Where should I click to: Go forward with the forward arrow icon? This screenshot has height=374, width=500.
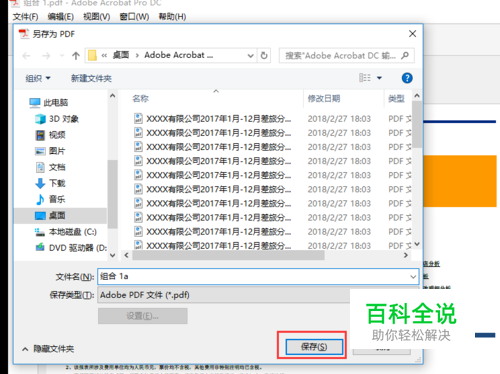point(46,56)
